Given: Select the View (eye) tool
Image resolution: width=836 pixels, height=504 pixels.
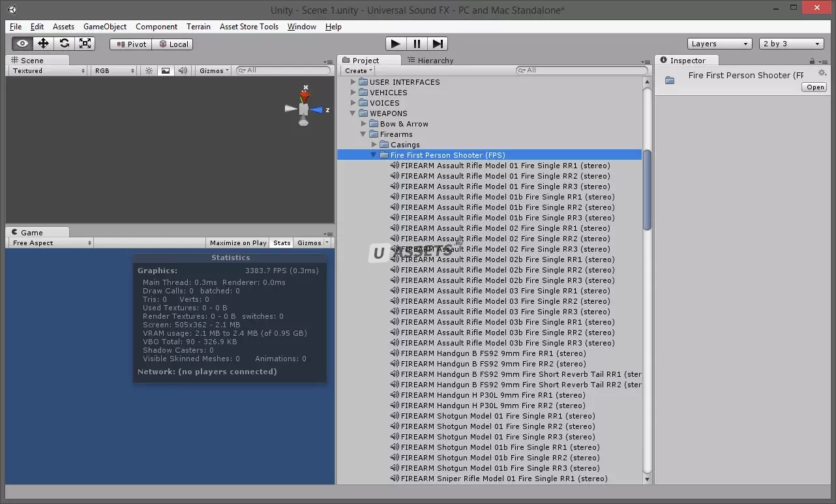Looking at the screenshot, I should tap(22, 44).
